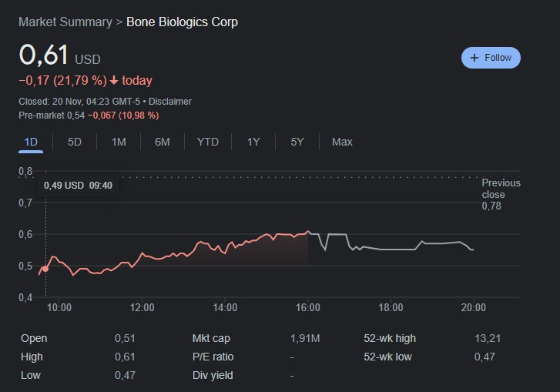The width and height of the screenshot is (560, 392).
Task: Click the 12:00 axis label
Action: tap(143, 307)
